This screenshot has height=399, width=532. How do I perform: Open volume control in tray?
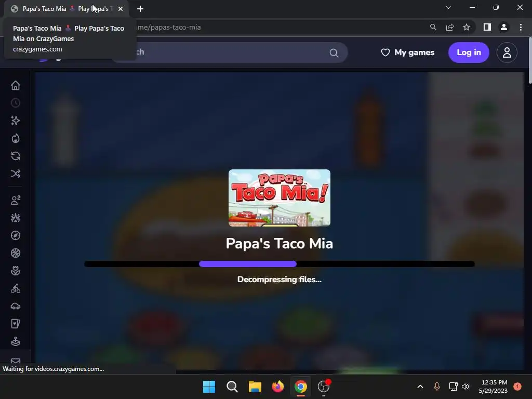465,387
